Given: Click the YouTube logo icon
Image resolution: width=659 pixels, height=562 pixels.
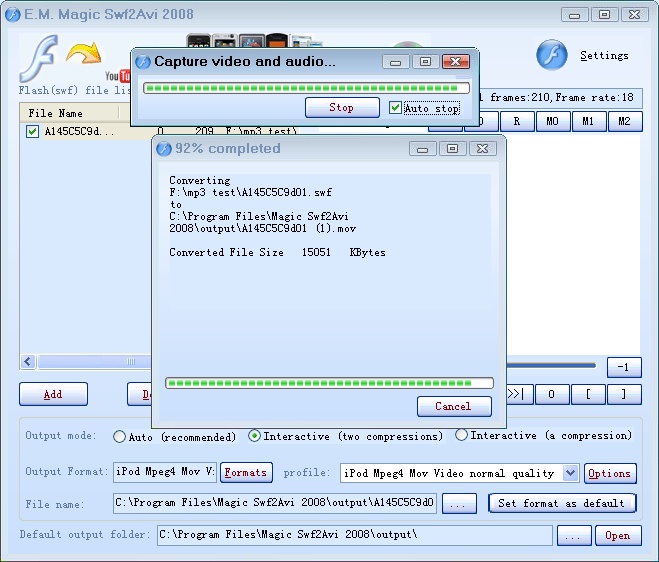Looking at the screenshot, I should pos(118,76).
